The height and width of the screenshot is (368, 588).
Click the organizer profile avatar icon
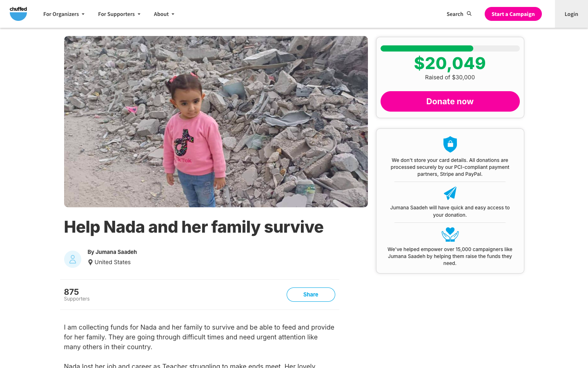pyautogui.click(x=73, y=259)
